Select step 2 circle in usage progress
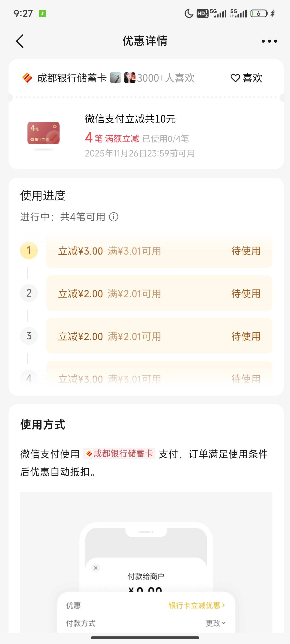Screen dimensions: 290x644 click(29, 293)
